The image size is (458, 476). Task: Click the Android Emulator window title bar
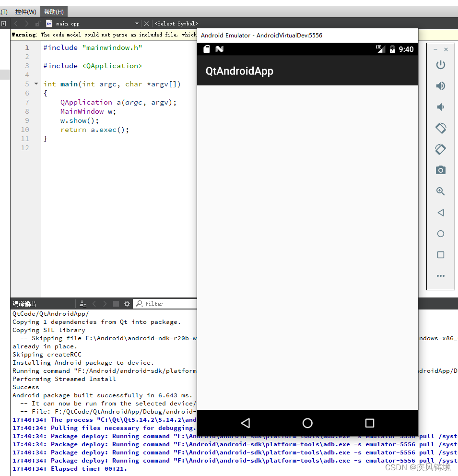pyautogui.click(x=307, y=35)
